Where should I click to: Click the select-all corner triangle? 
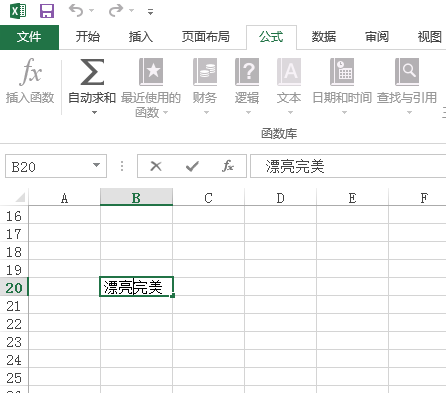[x=20, y=197]
